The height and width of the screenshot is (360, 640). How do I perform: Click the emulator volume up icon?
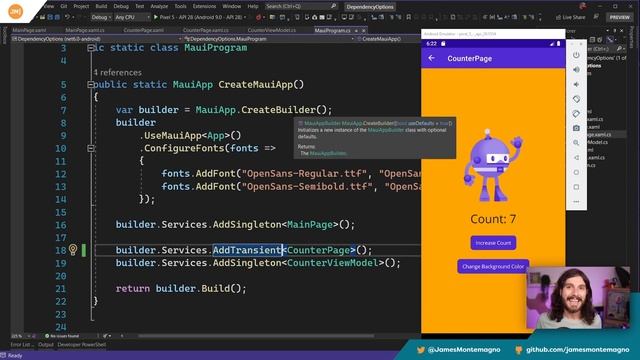576,70
